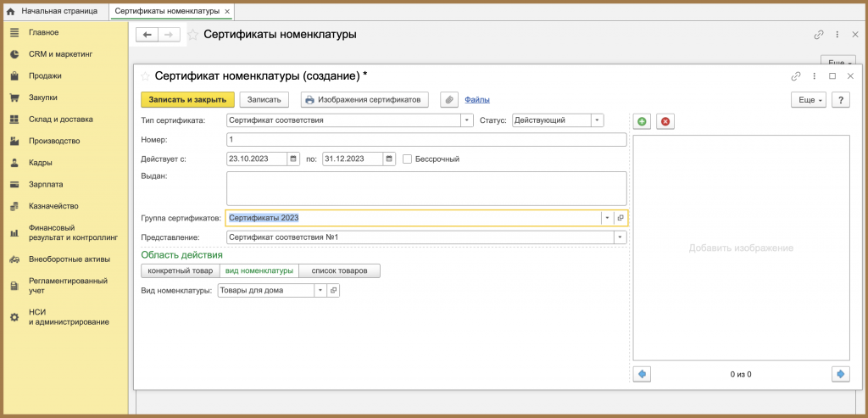Screen dimensions: 868x418
Task: Open the form's Еще dropdown menu
Action: (809, 100)
